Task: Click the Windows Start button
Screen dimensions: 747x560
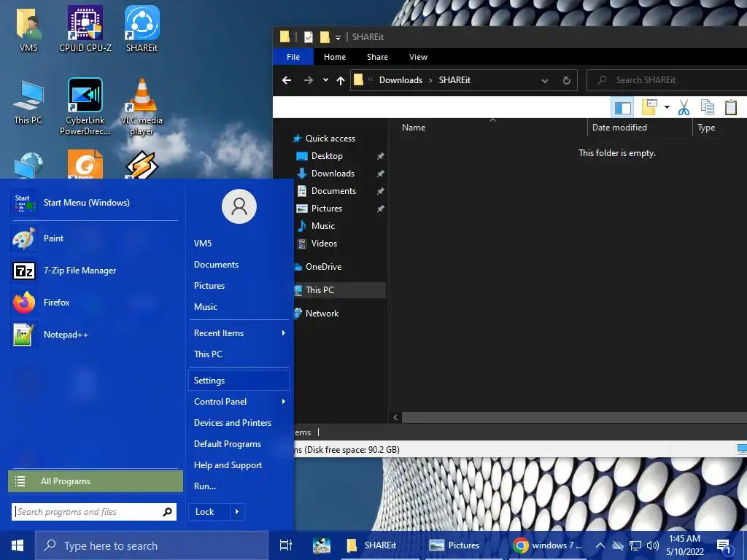Action: coord(18,545)
